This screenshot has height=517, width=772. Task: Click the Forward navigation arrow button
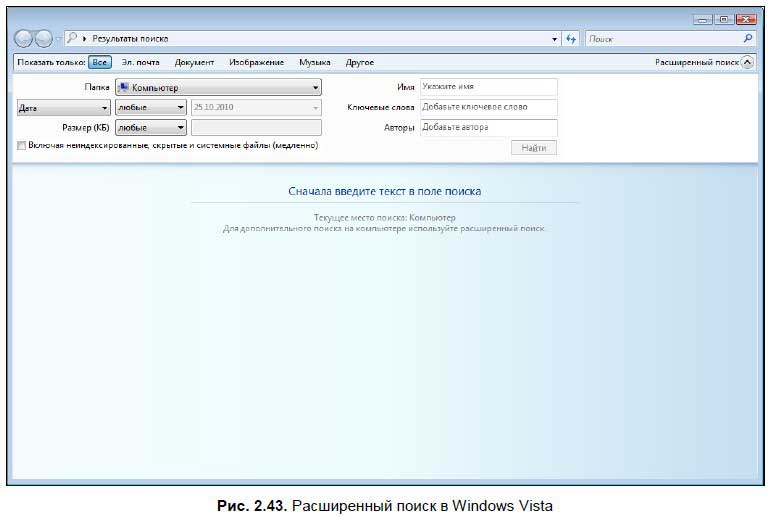tap(43, 38)
